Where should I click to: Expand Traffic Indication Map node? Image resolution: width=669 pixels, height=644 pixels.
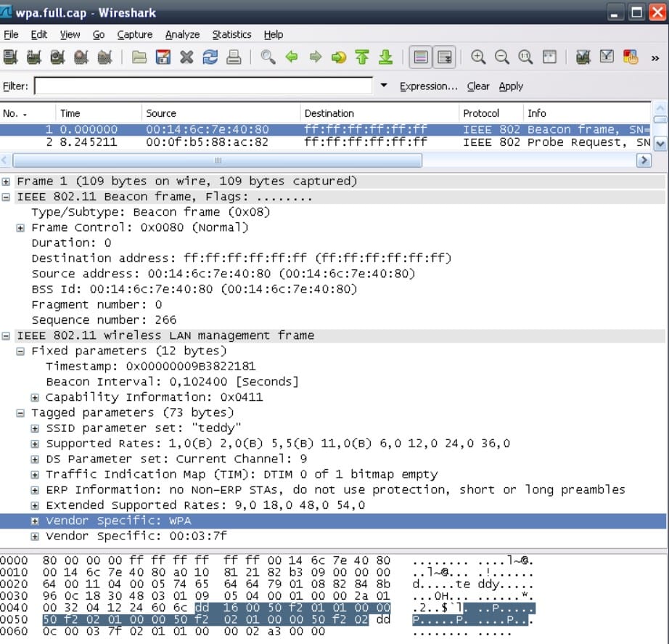click(x=35, y=474)
